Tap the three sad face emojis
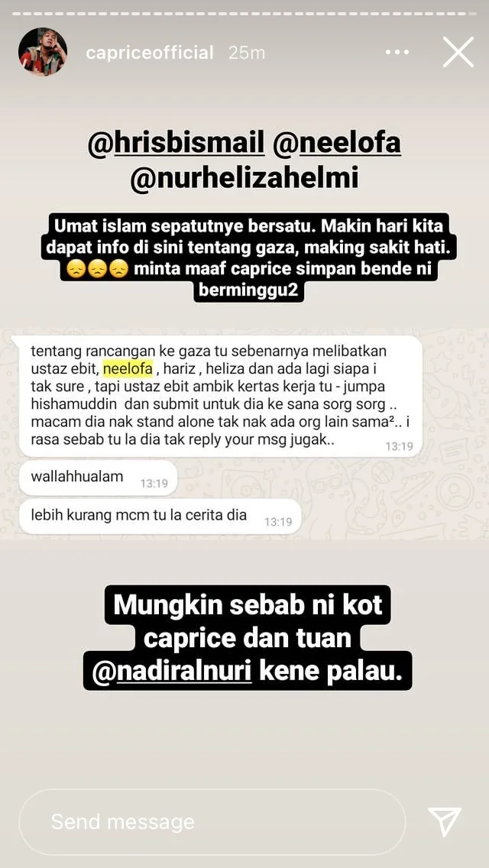 [97, 270]
